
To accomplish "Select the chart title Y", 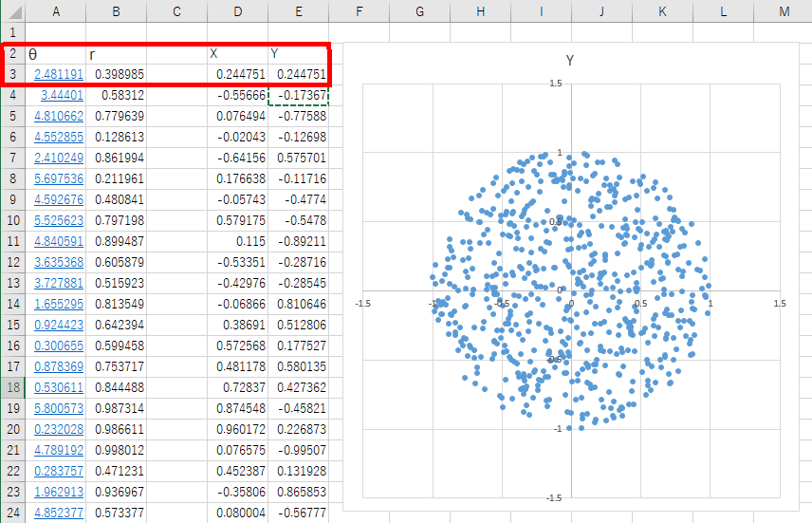I will [x=570, y=60].
